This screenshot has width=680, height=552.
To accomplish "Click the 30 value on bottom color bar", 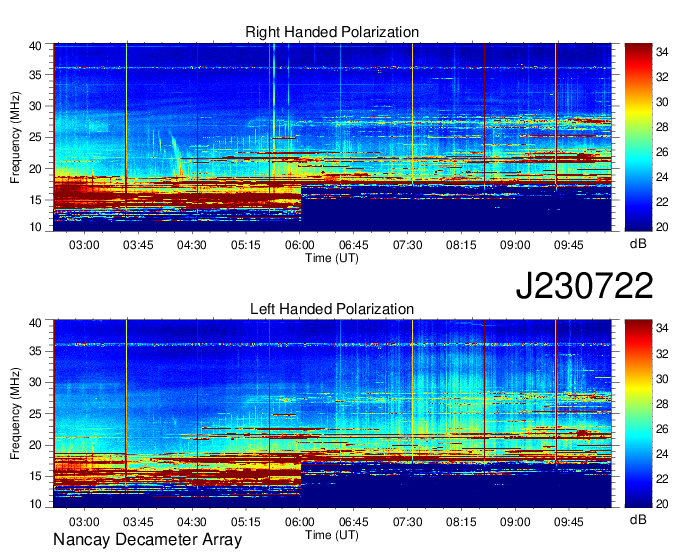I will point(662,379).
